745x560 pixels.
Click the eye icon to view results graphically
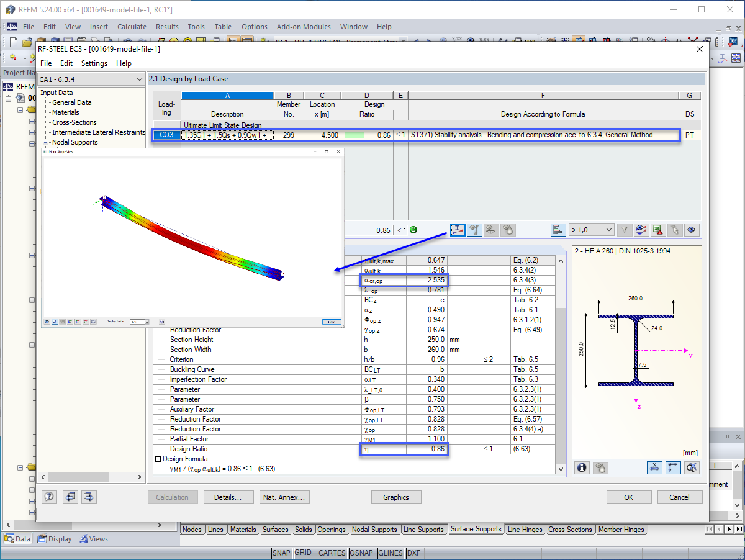691,230
